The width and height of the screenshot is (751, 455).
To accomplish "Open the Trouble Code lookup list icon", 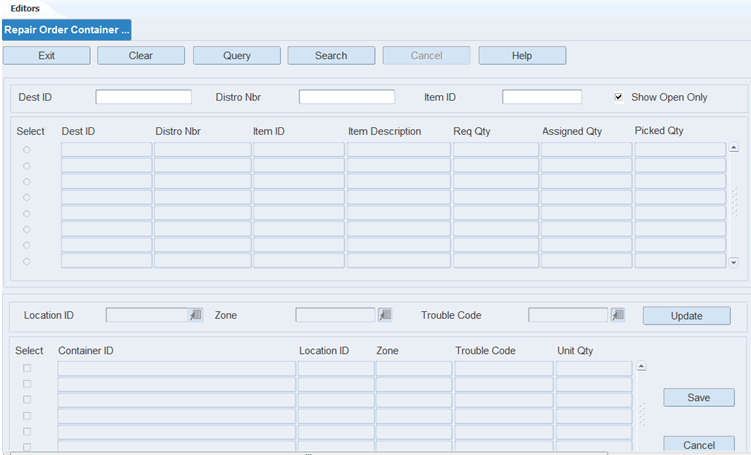I will (618, 315).
